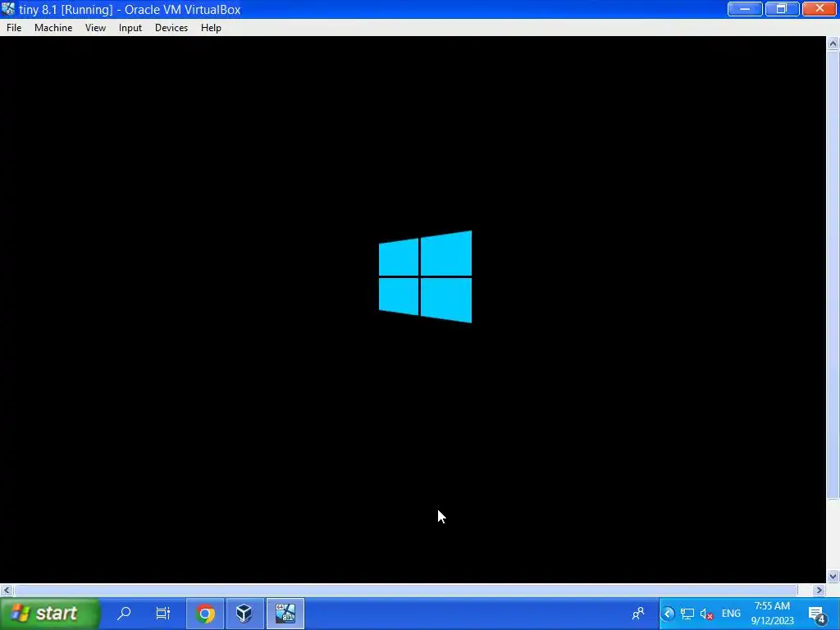Screen dimensions: 840x630
Task: Switch input language via ENG indicator
Action: [731, 614]
